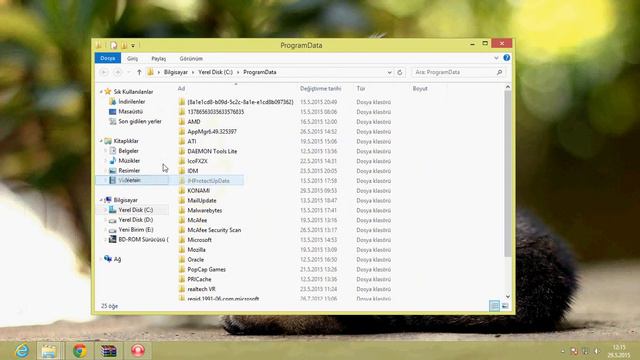Click the PRICache folder name
Screen dimensions: 640x360
[x=199, y=279]
